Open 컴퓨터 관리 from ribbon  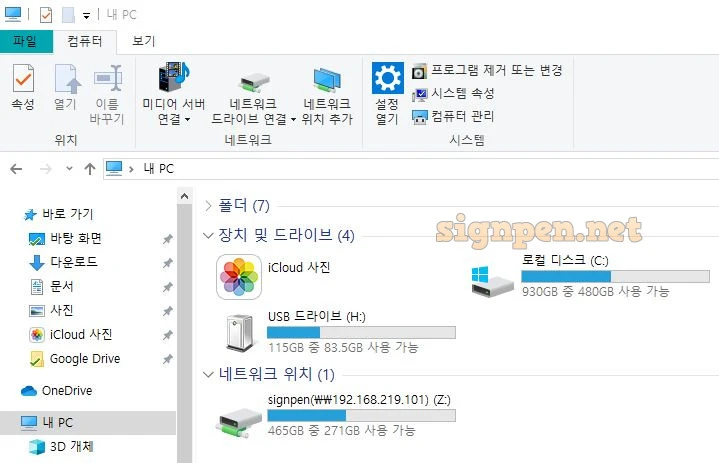pos(453,116)
